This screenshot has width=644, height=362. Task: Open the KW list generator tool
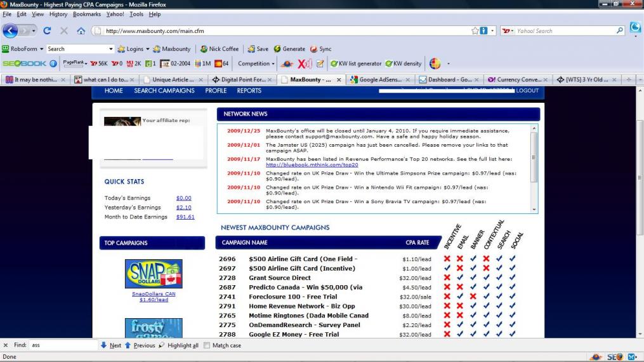click(355, 64)
